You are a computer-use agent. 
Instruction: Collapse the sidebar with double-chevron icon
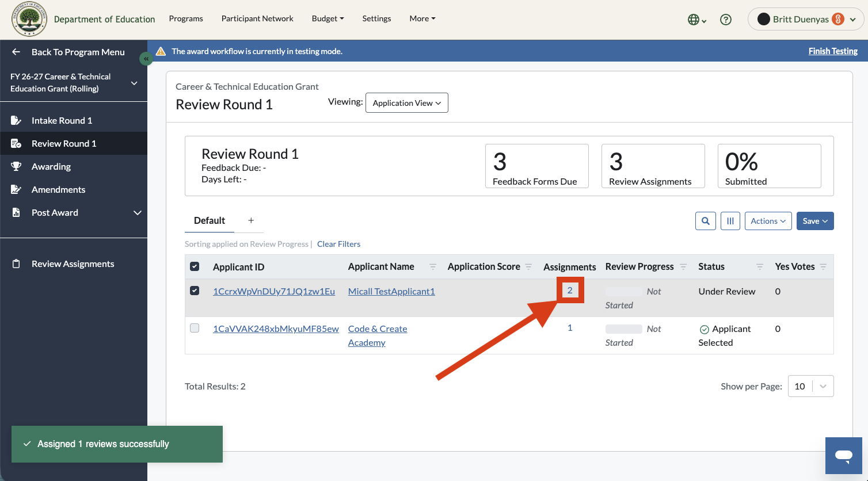tap(146, 59)
